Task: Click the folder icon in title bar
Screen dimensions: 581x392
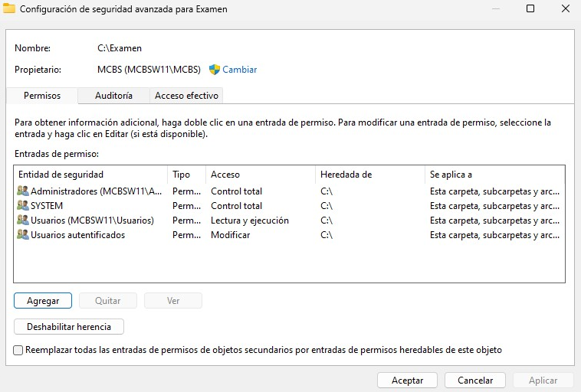Action: point(10,9)
